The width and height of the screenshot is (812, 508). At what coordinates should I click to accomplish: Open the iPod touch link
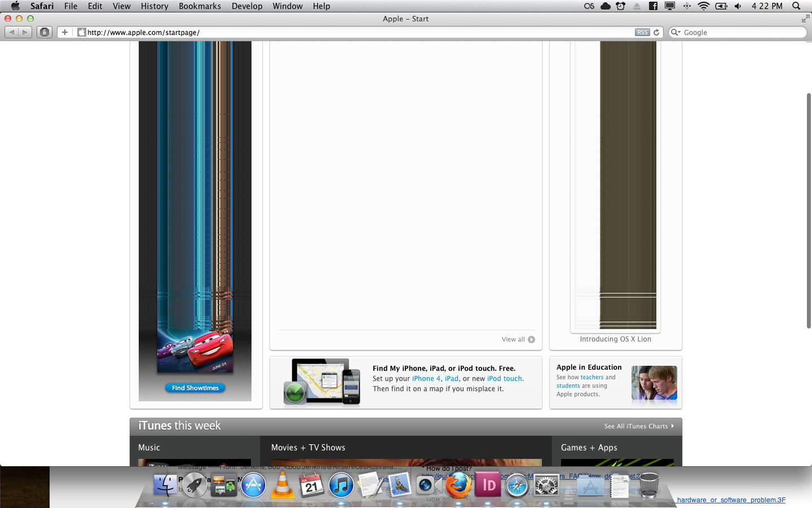point(505,379)
